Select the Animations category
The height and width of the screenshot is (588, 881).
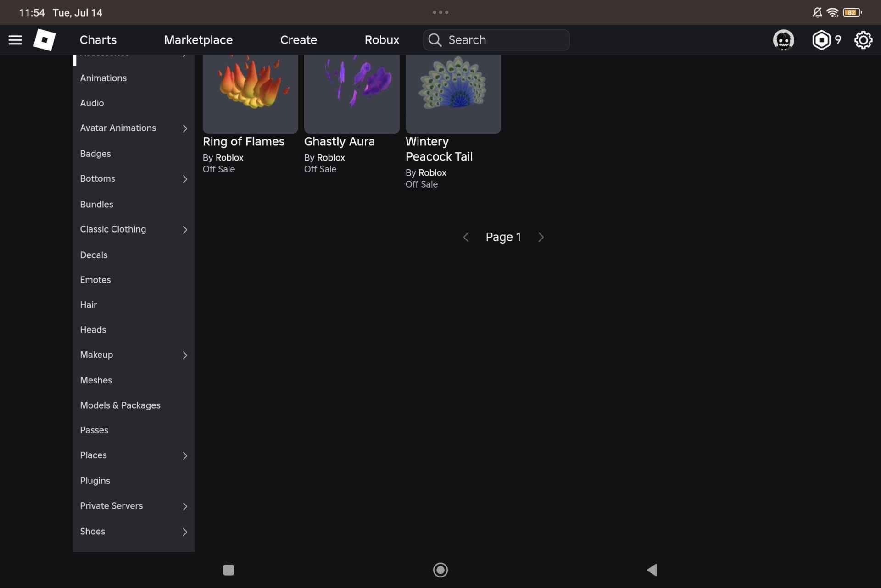[x=103, y=78]
